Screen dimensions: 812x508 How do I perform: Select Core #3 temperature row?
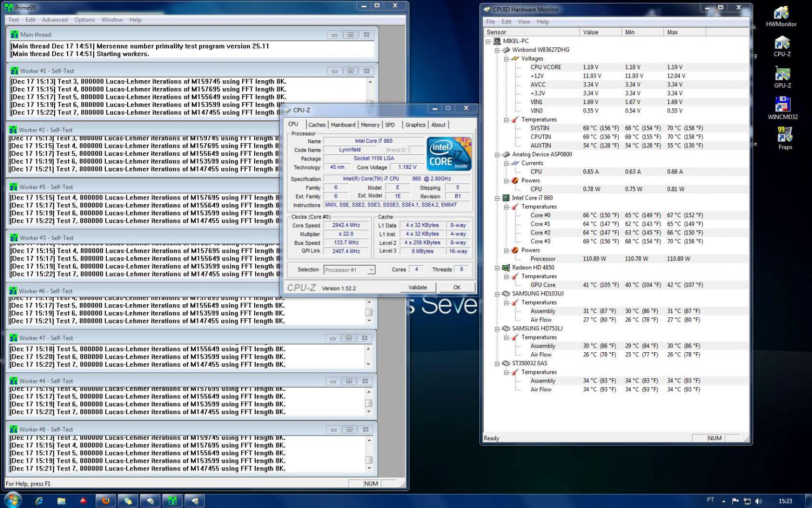click(x=616, y=241)
